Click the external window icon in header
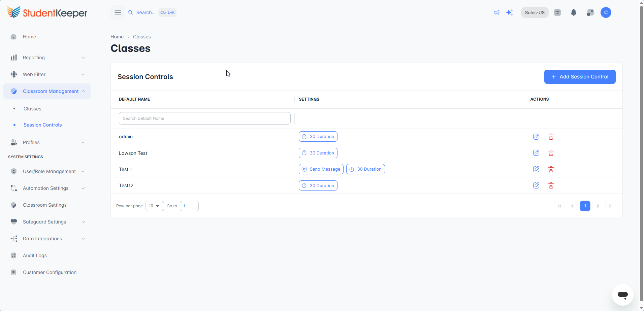Image resolution: width=644 pixels, height=311 pixels. (590, 12)
